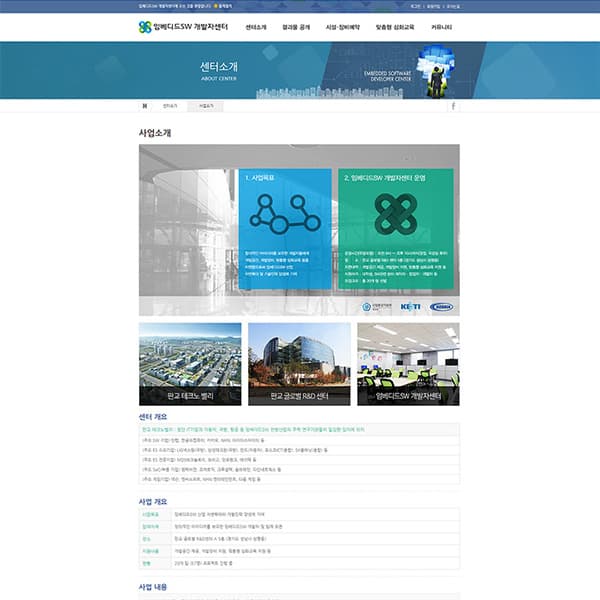Viewport: 600px width, 600px height.
Task: Click the network nodes icon in blue card
Action: (x=285, y=214)
